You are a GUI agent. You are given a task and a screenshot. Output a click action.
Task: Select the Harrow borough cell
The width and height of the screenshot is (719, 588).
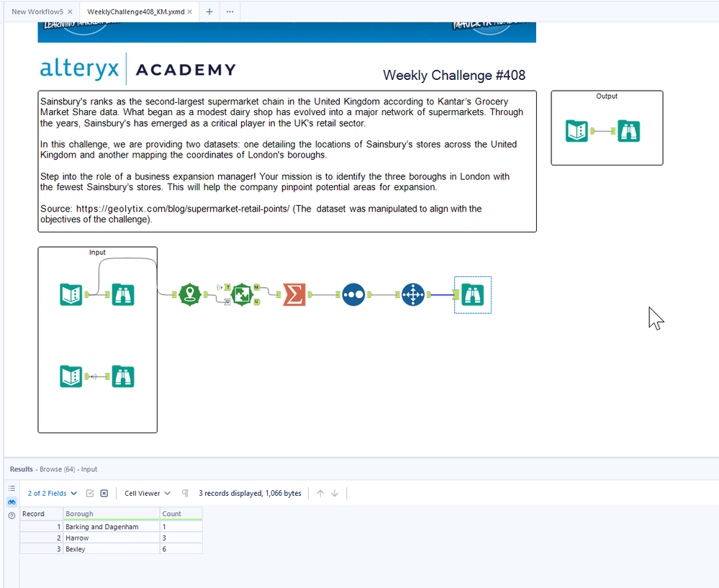pos(112,538)
